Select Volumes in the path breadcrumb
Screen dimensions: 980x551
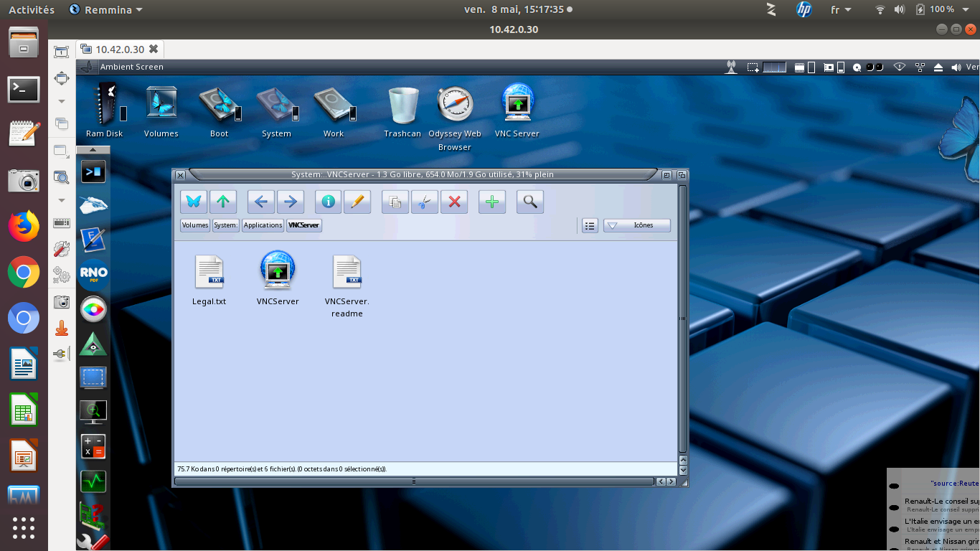point(195,225)
